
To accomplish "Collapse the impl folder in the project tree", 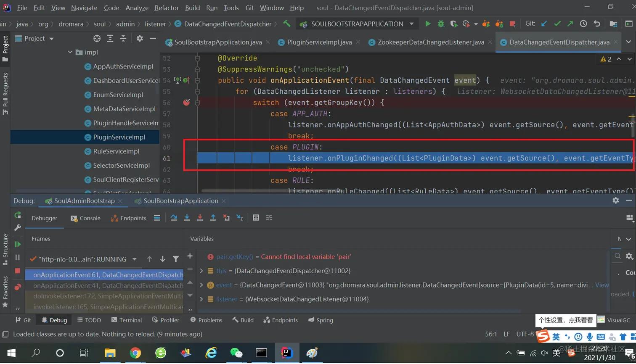I will tap(70, 52).
